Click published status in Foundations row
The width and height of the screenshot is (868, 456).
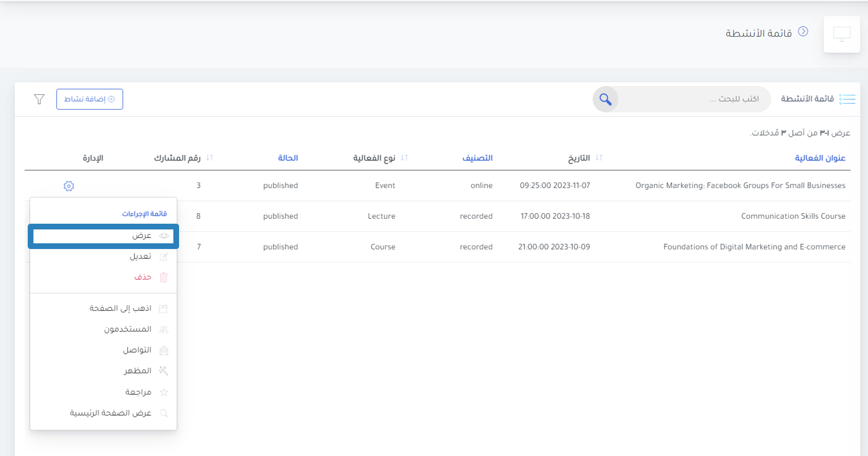click(x=280, y=247)
